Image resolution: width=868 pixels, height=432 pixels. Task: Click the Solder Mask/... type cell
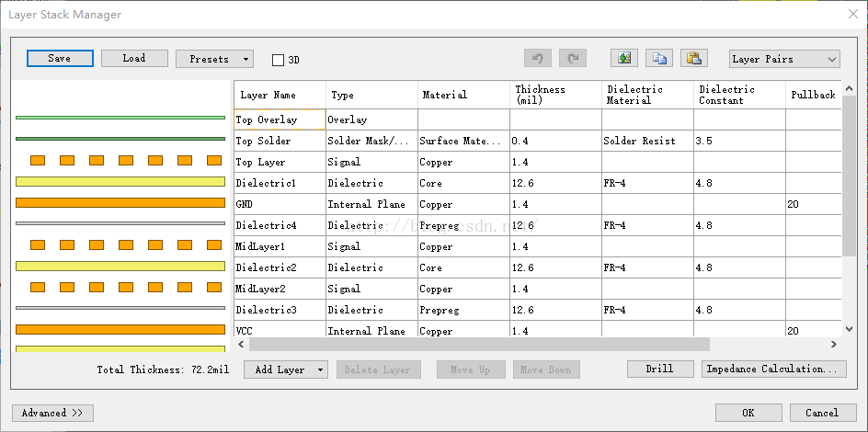click(x=372, y=141)
